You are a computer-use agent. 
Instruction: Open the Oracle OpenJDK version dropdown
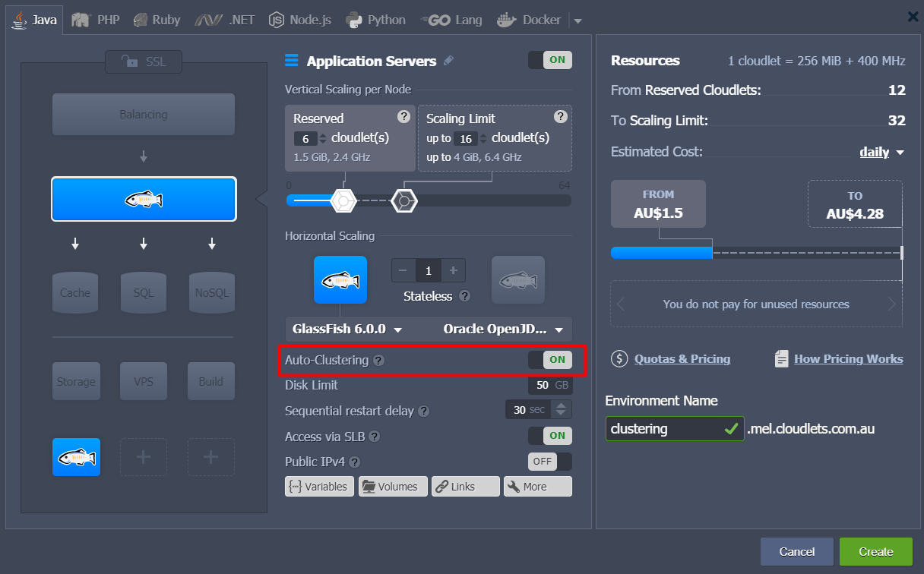click(x=502, y=330)
